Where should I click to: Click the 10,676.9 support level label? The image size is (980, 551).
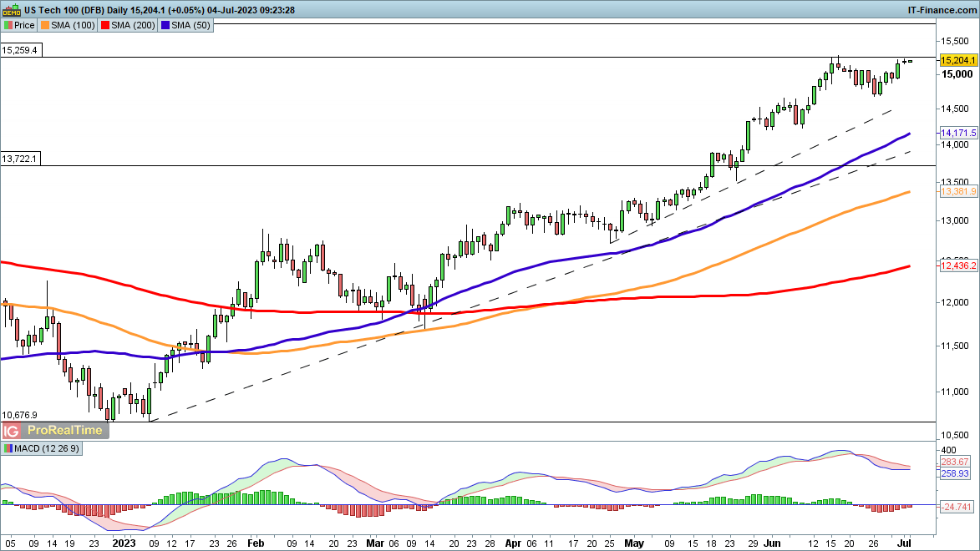(x=20, y=415)
